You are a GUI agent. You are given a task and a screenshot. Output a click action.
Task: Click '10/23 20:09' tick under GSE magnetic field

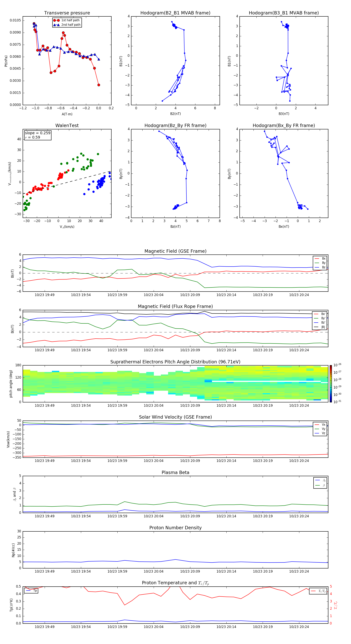[x=190, y=295]
